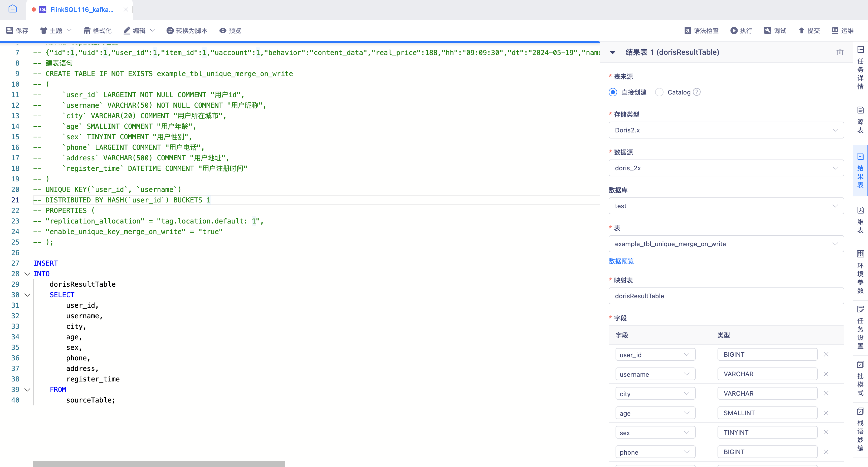Click the 执行 (Execute) icon
Viewport: 868px width, 467px height.
[x=743, y=31]
